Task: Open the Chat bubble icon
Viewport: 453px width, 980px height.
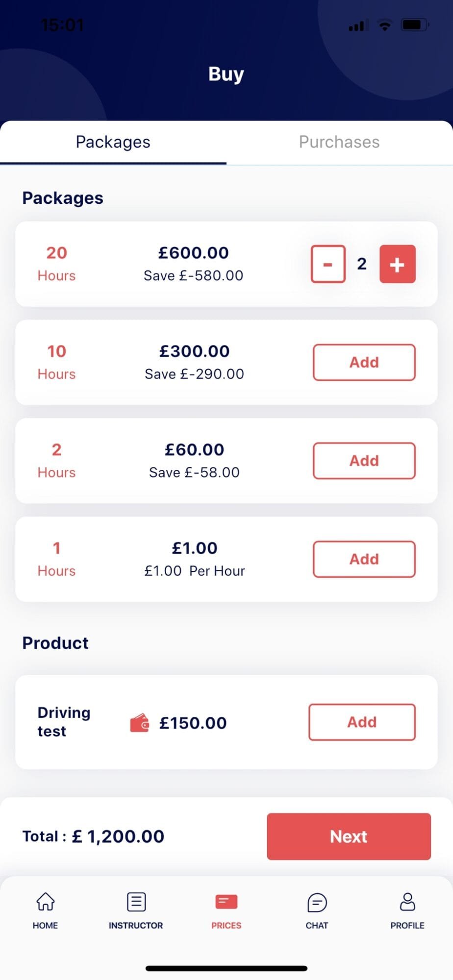Action: (317, 902)
